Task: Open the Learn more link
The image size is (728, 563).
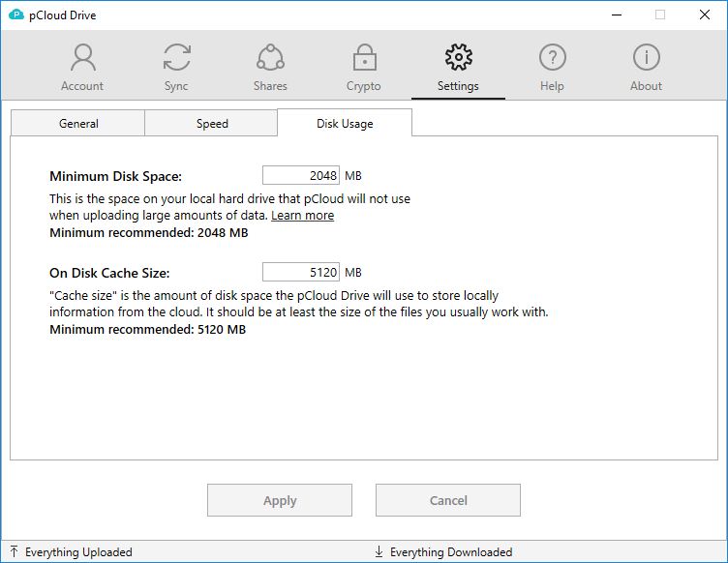Action: tap(303, 216)
